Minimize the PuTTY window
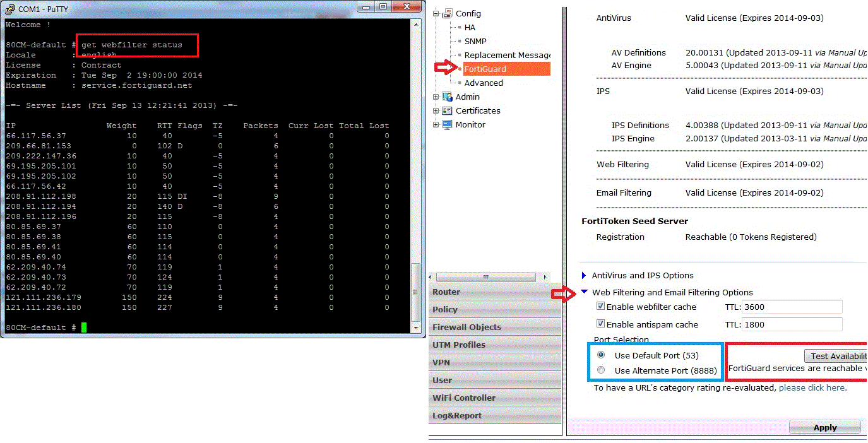Screen dimensions: 868x443 pyautogui.click(x=366, y=6)
